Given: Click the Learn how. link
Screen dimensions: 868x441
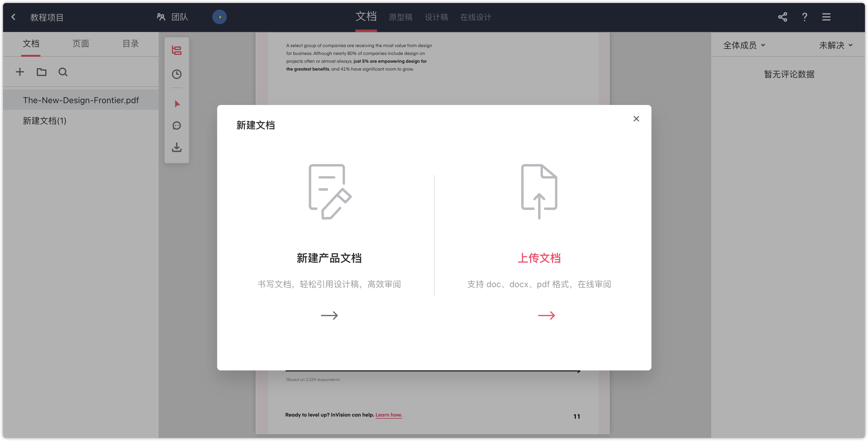Looking at the screenshot, I should [388, 415].
